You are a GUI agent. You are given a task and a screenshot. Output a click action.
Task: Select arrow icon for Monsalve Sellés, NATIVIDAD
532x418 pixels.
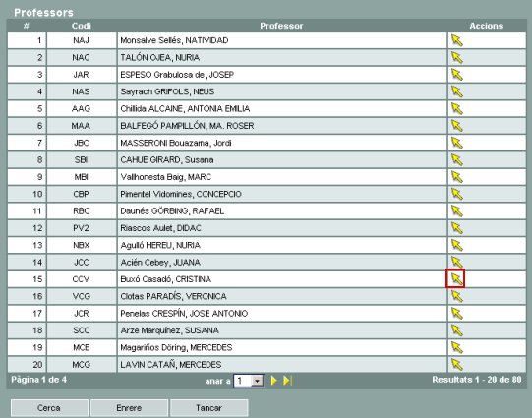[x=456, y=40]
